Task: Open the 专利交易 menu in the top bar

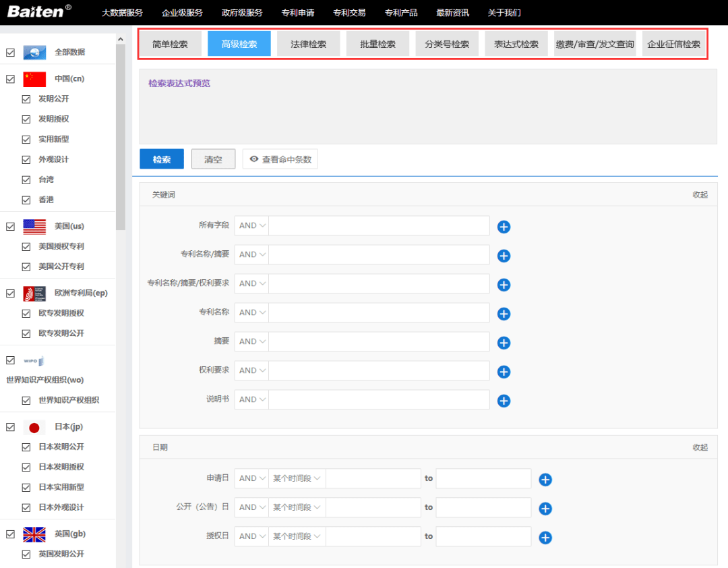Action: pos(349,12)
